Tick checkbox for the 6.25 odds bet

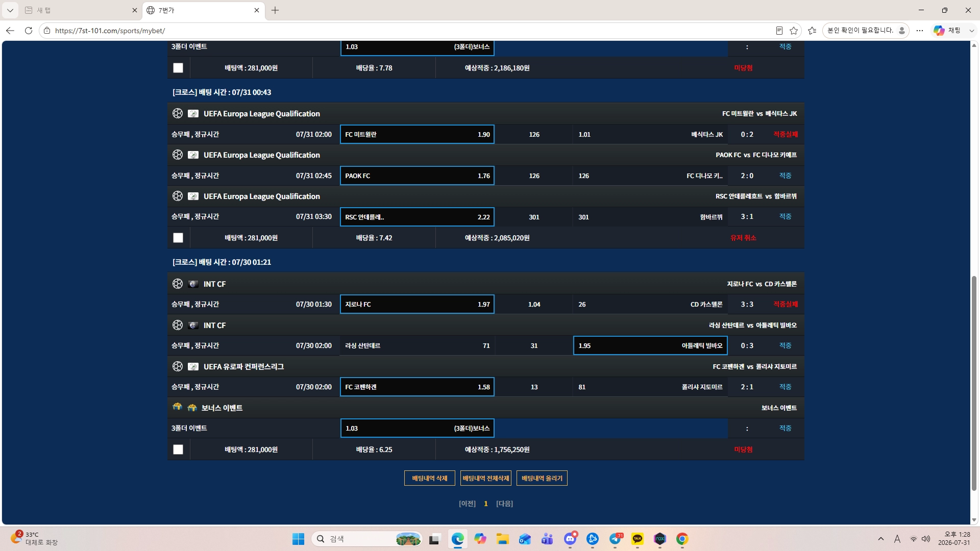coord(178,449)
